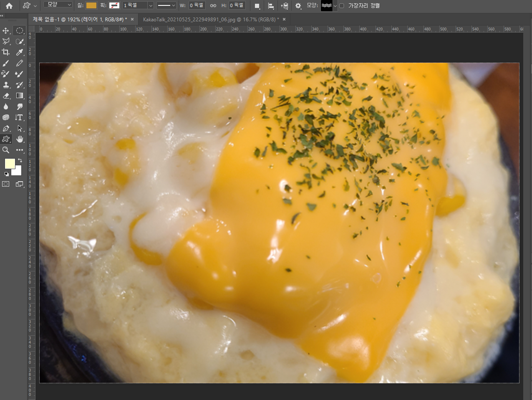Enable the 가장자리 정렬 checkbox

pos(342,6)
